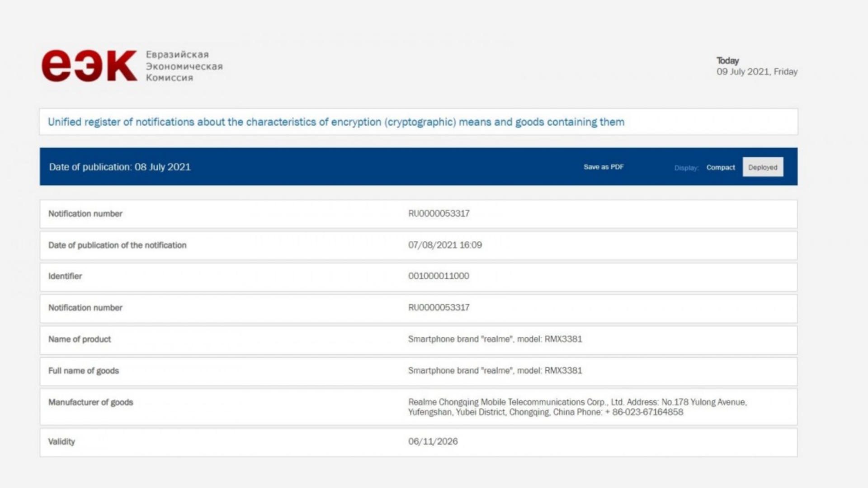Image resolution: width=868 pixels, height=488 pixels.
Task: Click the Realme Chongqing manufacturer address text
Action: 577,407
